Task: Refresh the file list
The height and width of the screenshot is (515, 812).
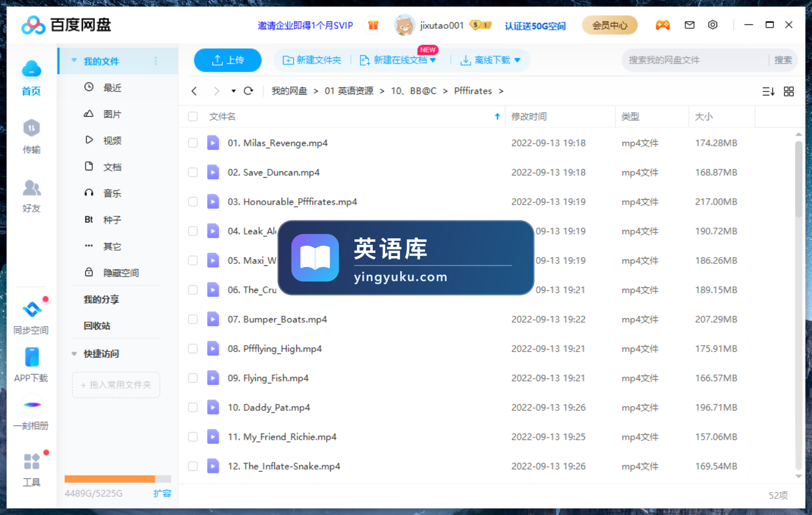Action: tap(248, 91)
